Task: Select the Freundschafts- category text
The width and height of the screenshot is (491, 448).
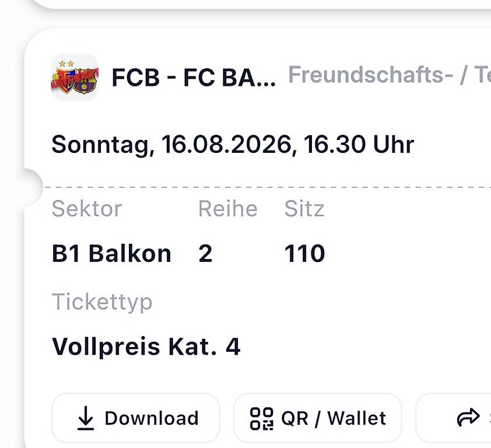Action: (370, 75)
